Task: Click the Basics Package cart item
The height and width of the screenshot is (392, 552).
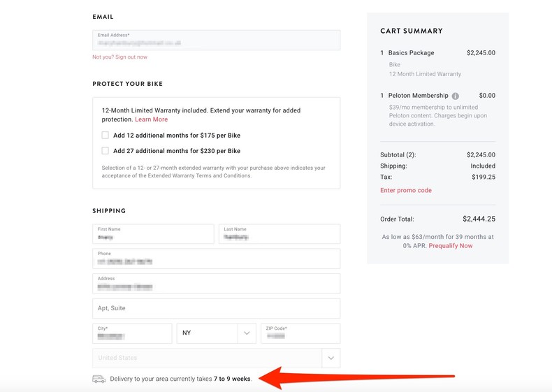Action: click(x=412, y=53)
